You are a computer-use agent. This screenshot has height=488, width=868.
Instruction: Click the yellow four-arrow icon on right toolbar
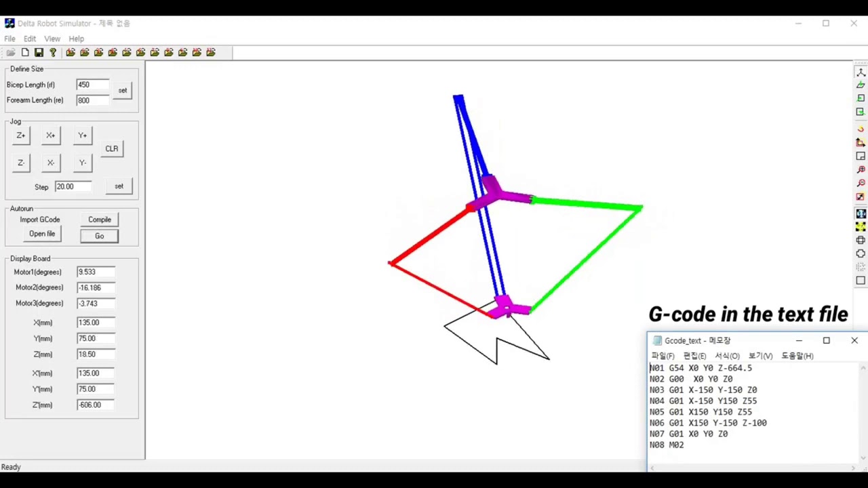[x=861, y=227]
